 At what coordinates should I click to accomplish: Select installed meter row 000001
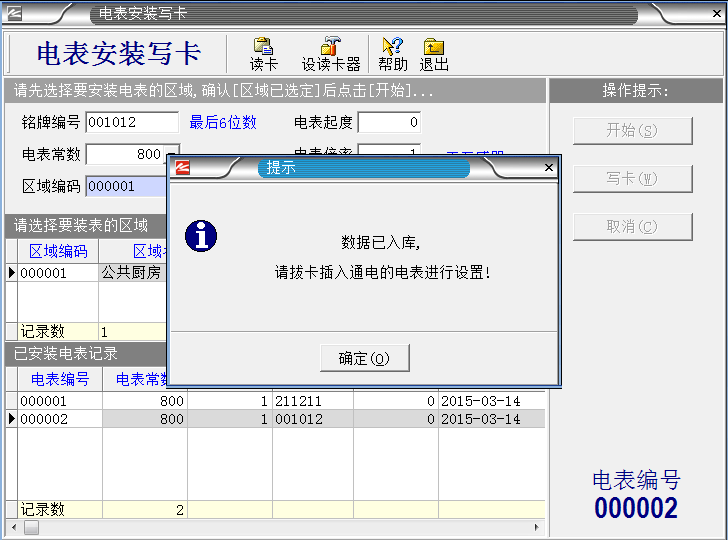[x=60, y=401]
